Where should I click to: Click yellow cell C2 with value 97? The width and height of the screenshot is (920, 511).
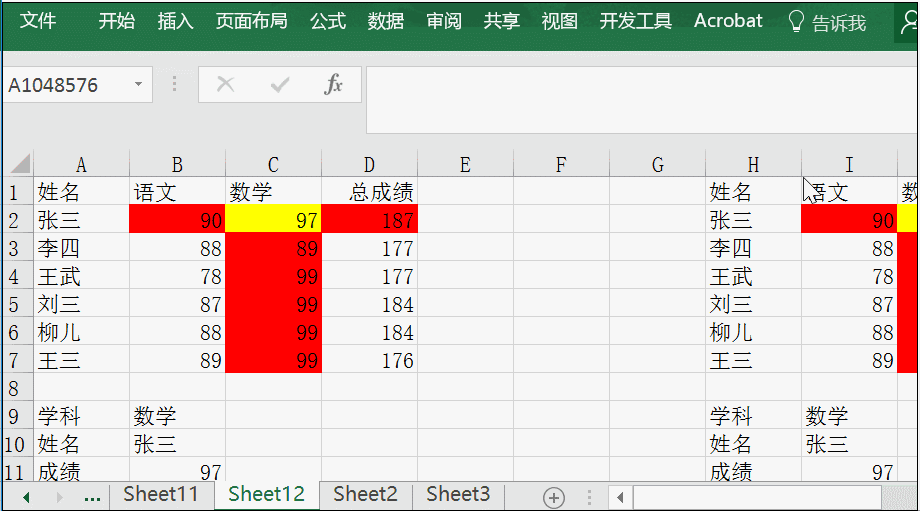pos(273,219)
